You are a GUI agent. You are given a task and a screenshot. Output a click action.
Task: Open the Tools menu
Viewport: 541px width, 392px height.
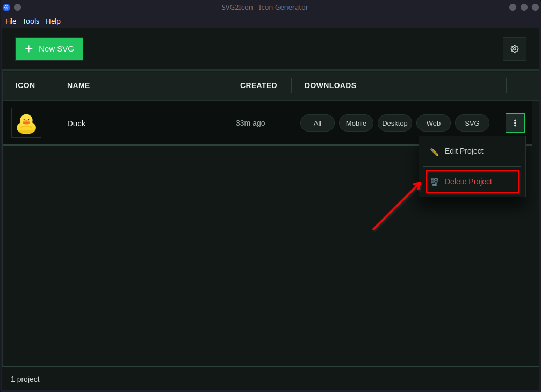[31, 21]
